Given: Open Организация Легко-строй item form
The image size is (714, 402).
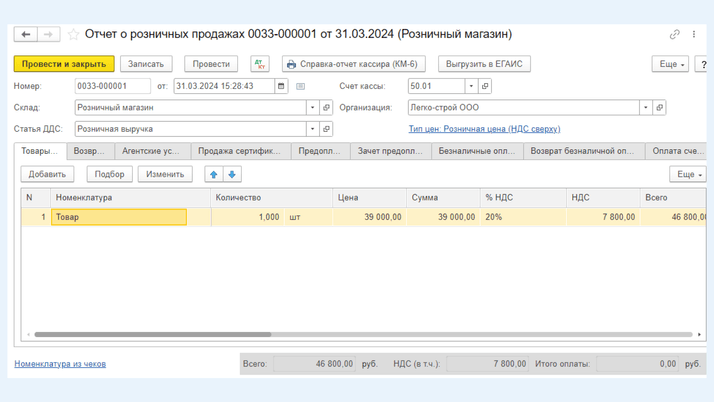Looking at the screenshot, I should tap(659, 108).
